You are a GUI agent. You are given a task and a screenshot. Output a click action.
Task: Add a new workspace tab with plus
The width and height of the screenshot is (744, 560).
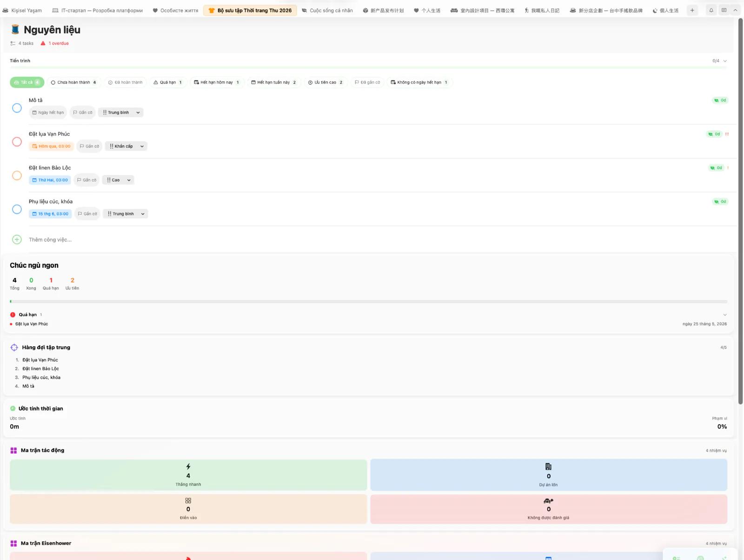692,10
